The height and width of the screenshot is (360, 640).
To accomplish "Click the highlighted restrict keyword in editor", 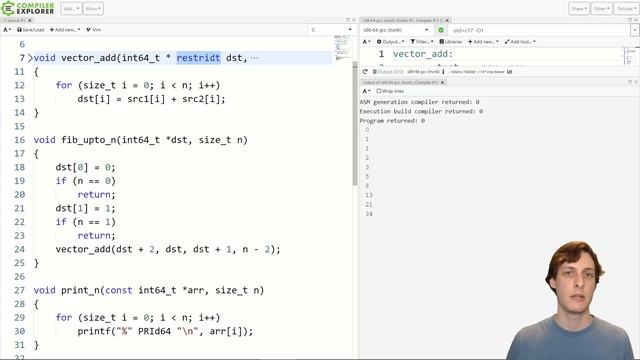I will (x=198, y=58).
